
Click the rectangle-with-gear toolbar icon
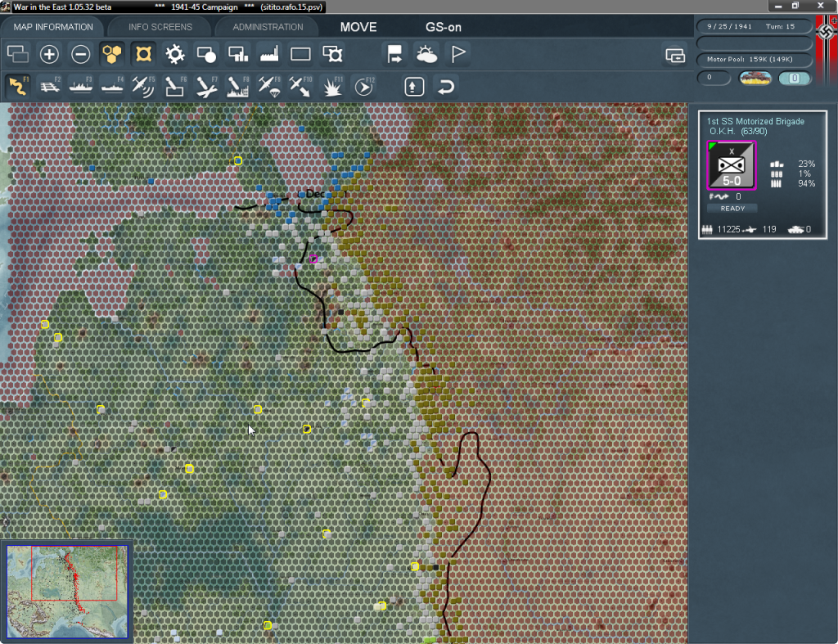[332, 54]
